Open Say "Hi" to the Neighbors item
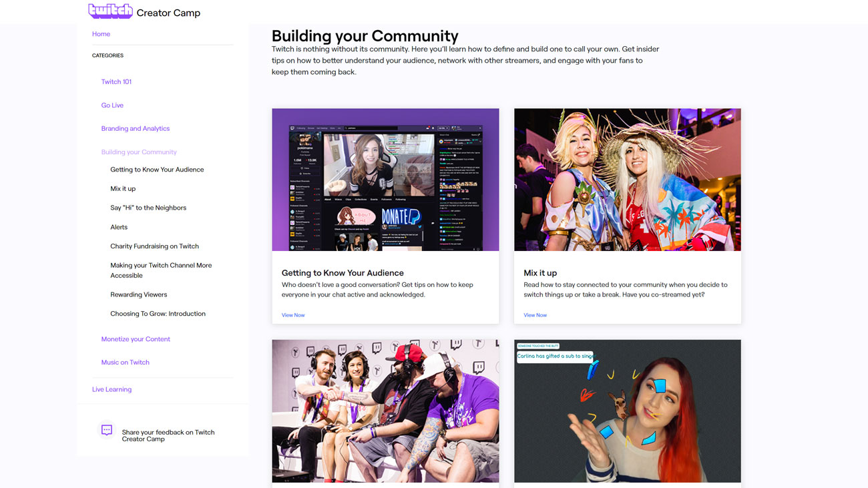The image size is (868, 488). click(148, 208)
